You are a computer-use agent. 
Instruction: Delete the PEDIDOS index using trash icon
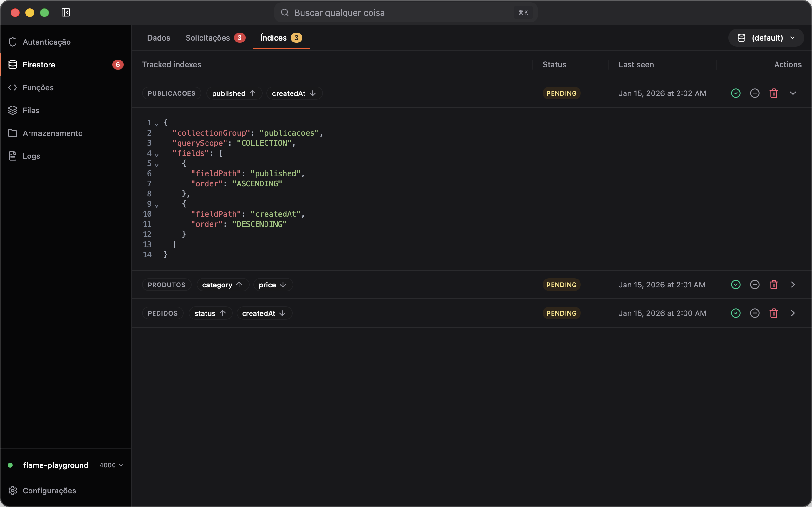774,313
